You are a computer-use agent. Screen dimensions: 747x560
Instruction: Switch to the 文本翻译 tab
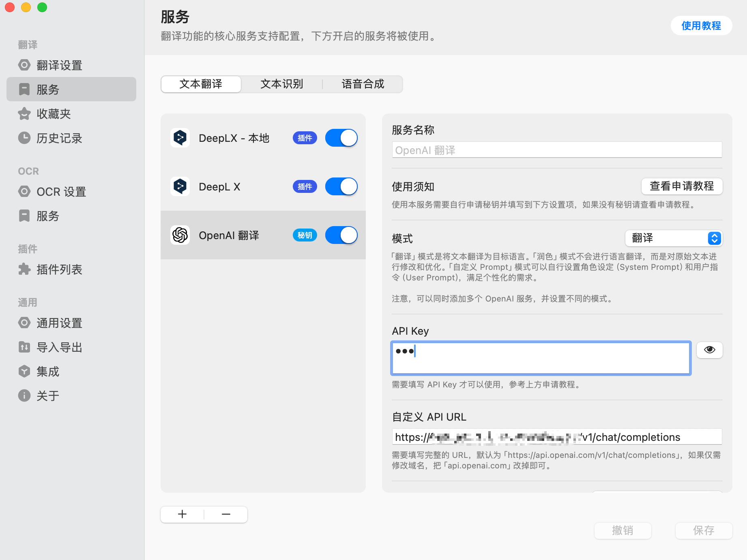coord(201,84)
